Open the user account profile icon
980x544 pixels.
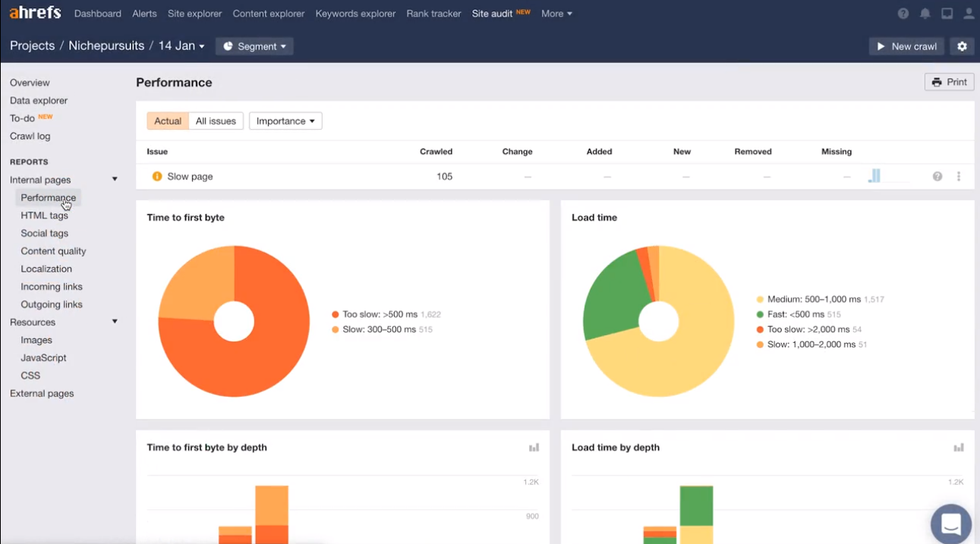click(x=969, y=14)
